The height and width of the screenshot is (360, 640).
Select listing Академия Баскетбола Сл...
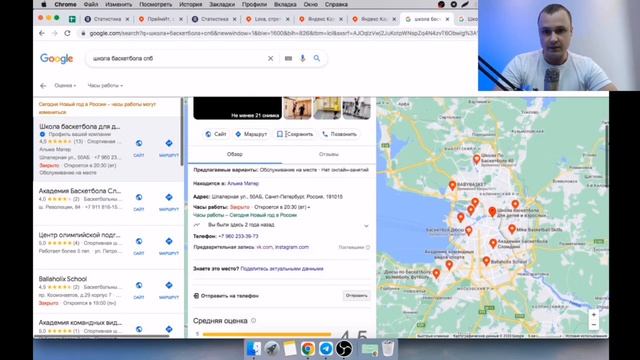(x=80, y=191)
